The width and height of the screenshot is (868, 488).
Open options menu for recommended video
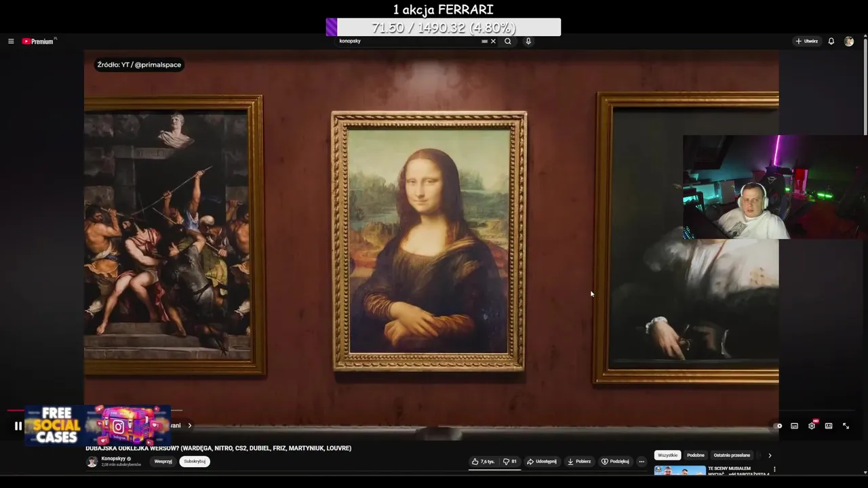[x=774, y=469]
